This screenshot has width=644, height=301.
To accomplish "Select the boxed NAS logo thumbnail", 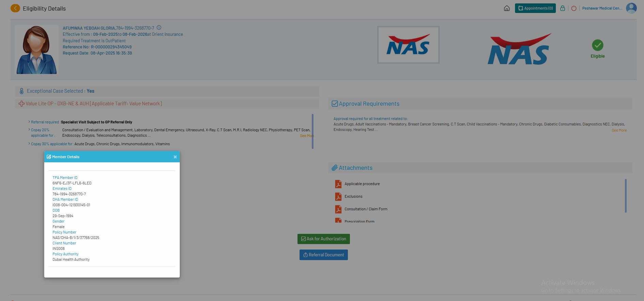I will pyautogui.click(x=408, y=45).
